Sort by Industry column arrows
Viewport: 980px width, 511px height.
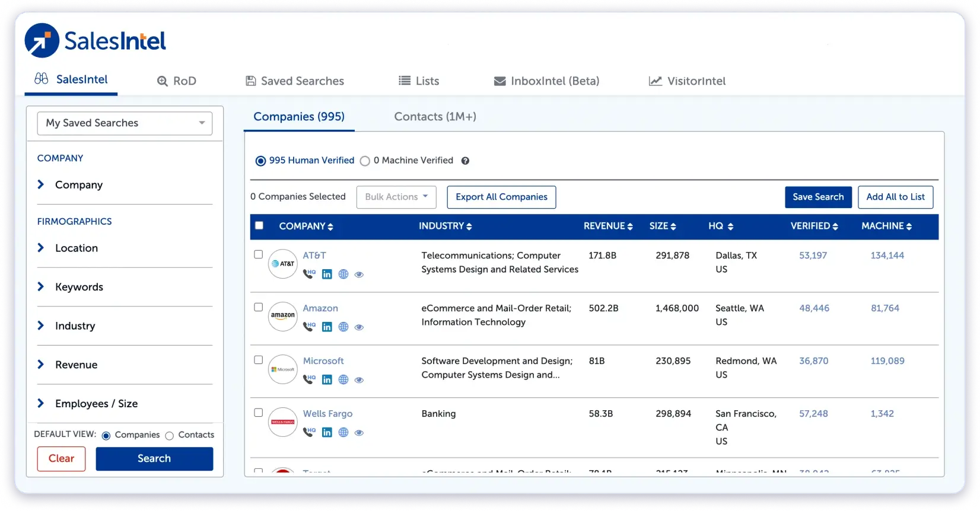pos(469,226)
